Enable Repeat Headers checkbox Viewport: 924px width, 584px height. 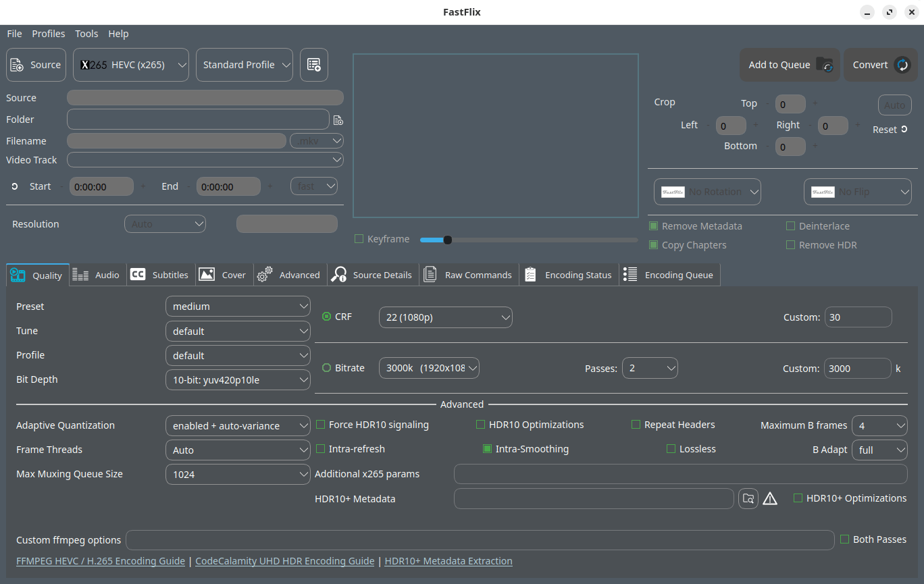click(x=636, y=425)
